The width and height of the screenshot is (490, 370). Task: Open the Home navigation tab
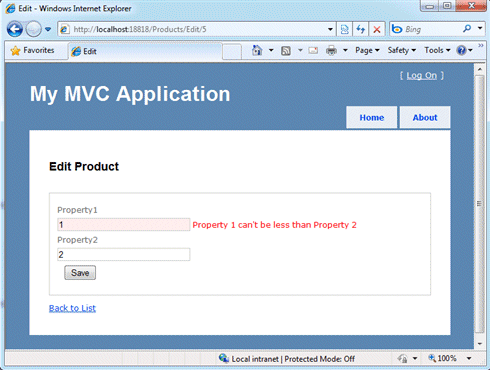tap(372, 117)
